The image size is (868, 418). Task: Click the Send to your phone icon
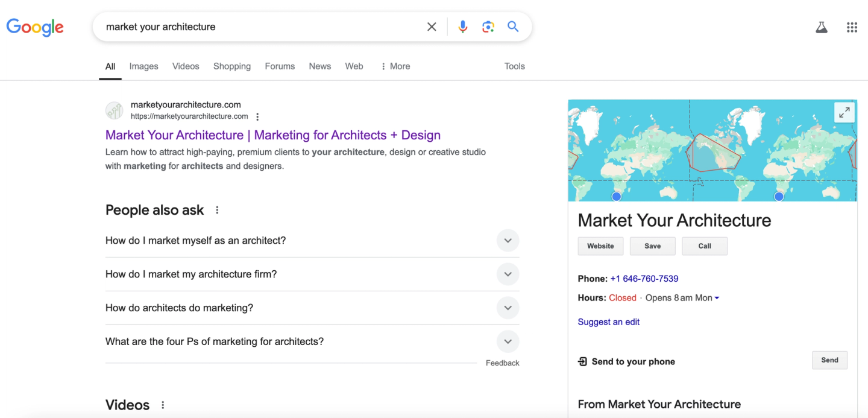(x=582, y=361)
